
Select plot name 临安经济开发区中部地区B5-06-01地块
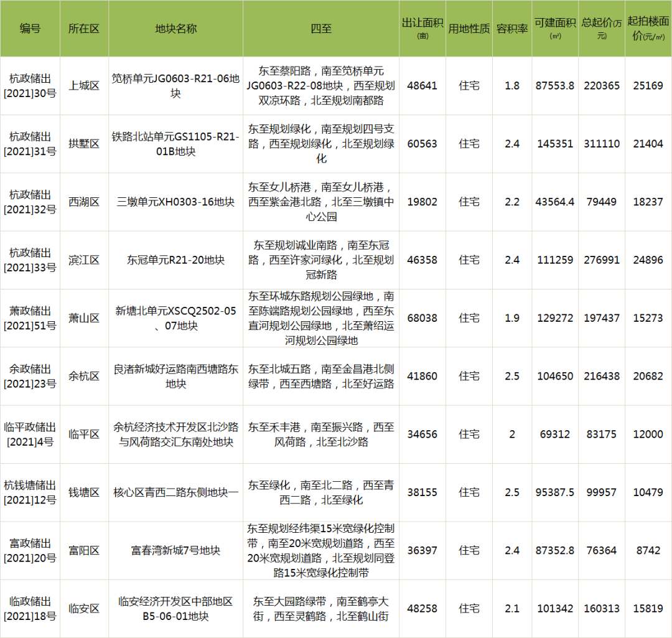tap(175, 608)
